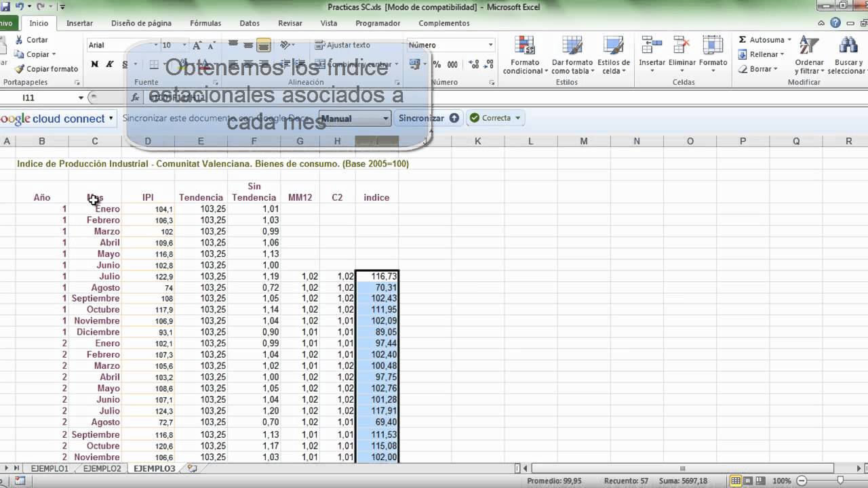Image resolution: width=868 pixels, height=488 pixels.
Task: Open the Diseño de página tab
Action: pyautogui.click(x=142, y=23)
